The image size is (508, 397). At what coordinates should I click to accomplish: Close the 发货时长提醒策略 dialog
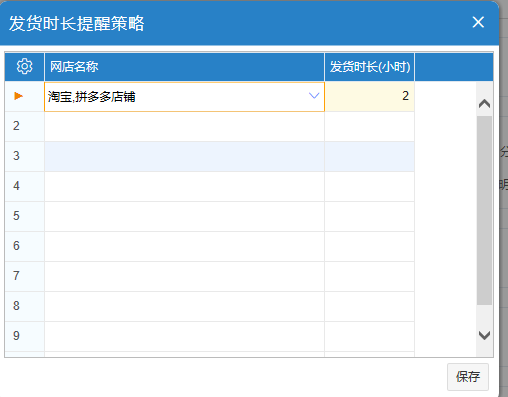point(478,22)
